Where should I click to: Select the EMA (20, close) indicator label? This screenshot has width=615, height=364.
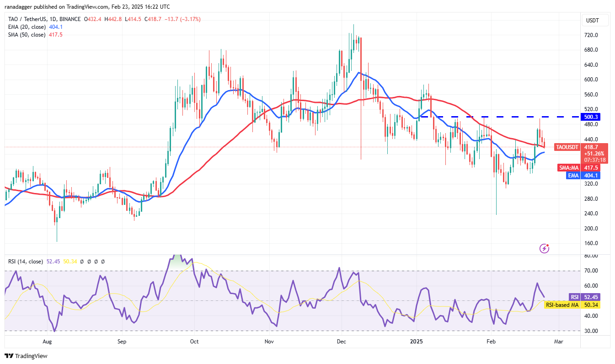[x=26, y=27]
